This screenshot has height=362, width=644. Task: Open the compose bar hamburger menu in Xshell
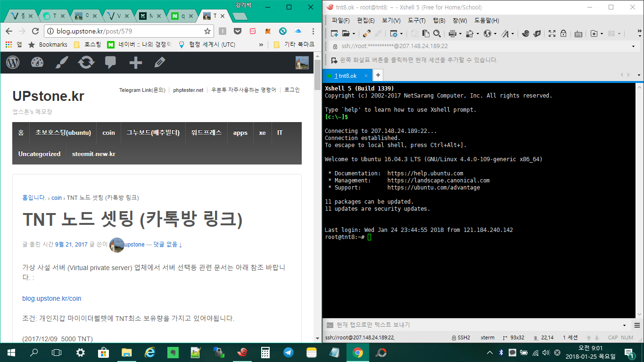coord(637,325)
